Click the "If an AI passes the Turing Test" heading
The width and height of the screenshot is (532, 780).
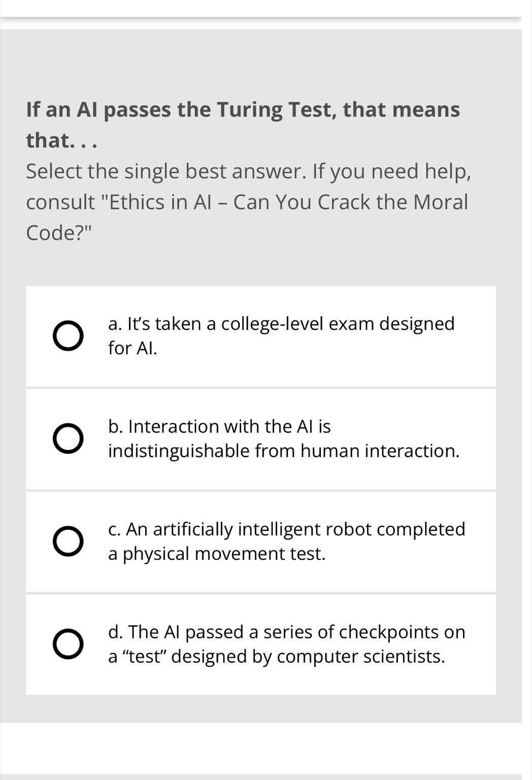click(243, 110)
